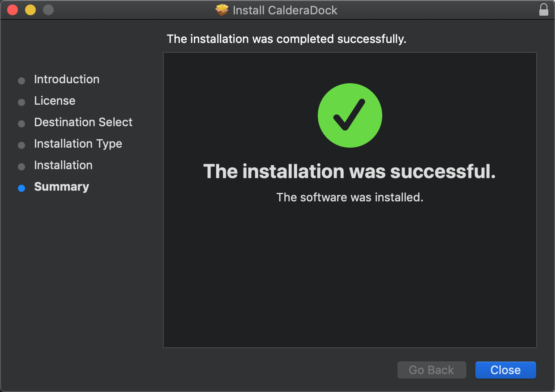The height and width of the screenshot is (392, 555).
Task: Click the gray dot beside License
Action: tap(21, 102)
